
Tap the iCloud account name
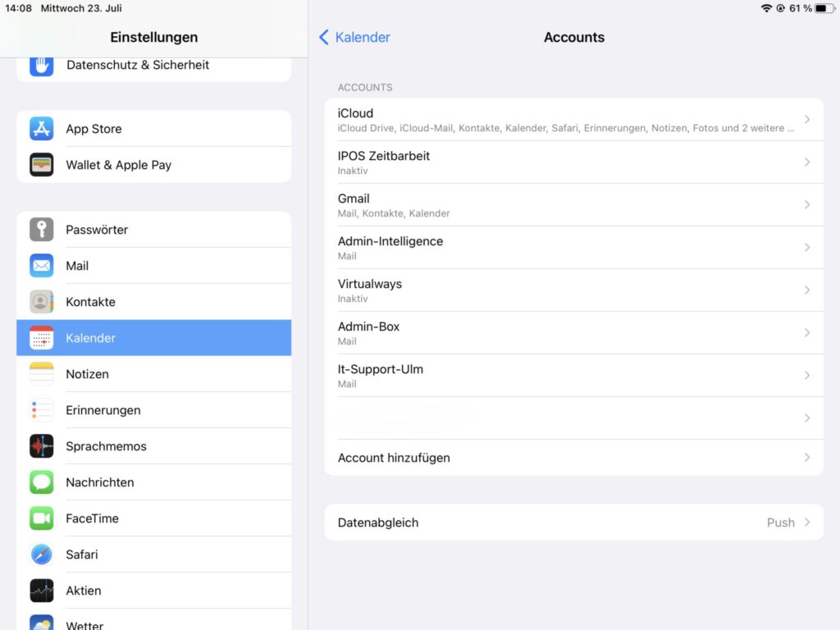pos(355,113)
